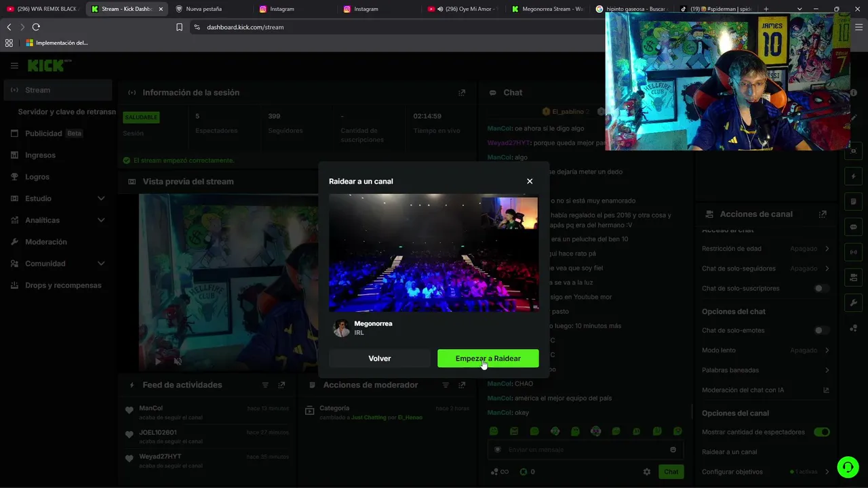This screenshot has width=868, height=488.
Task: Open Chat de solo-seguidores options
Action: click(766, 268)
